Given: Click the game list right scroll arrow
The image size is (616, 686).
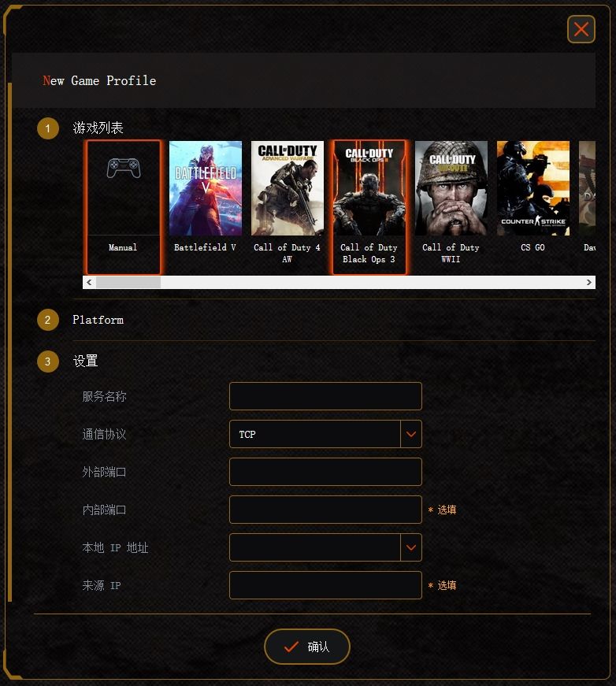Looking at the screenshot, I should pos(589,282).
